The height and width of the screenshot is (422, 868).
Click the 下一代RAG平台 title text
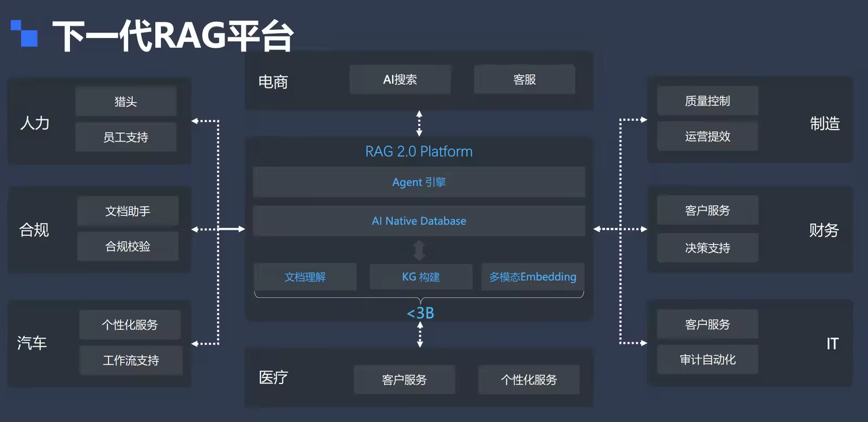(173, 36)
